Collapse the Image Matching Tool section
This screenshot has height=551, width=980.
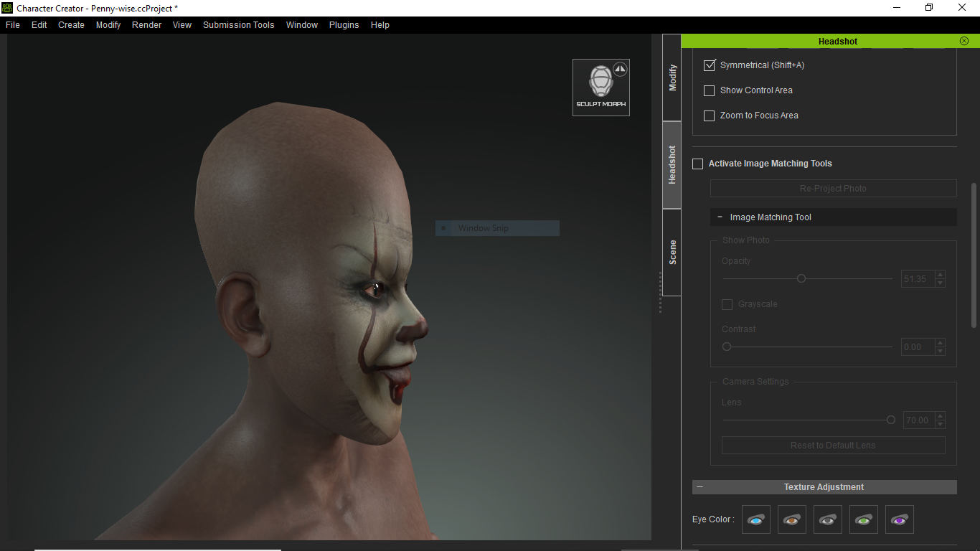[x=720, y=217]
